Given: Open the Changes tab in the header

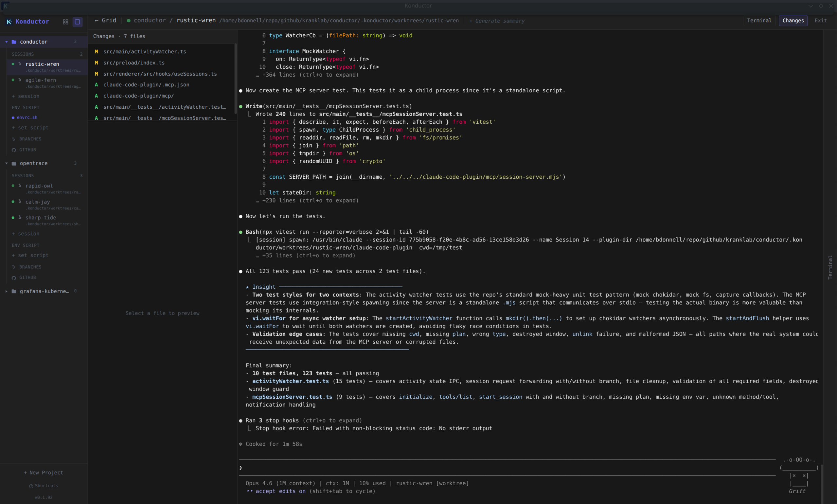Looking at the screenshot, I should (x=793, y=20).
